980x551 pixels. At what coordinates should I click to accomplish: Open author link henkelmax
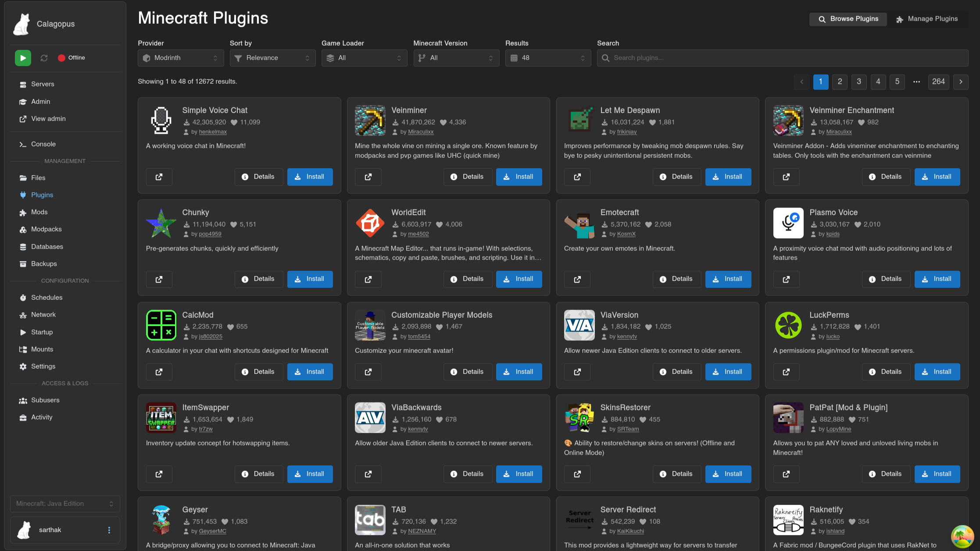coord(213,132)
